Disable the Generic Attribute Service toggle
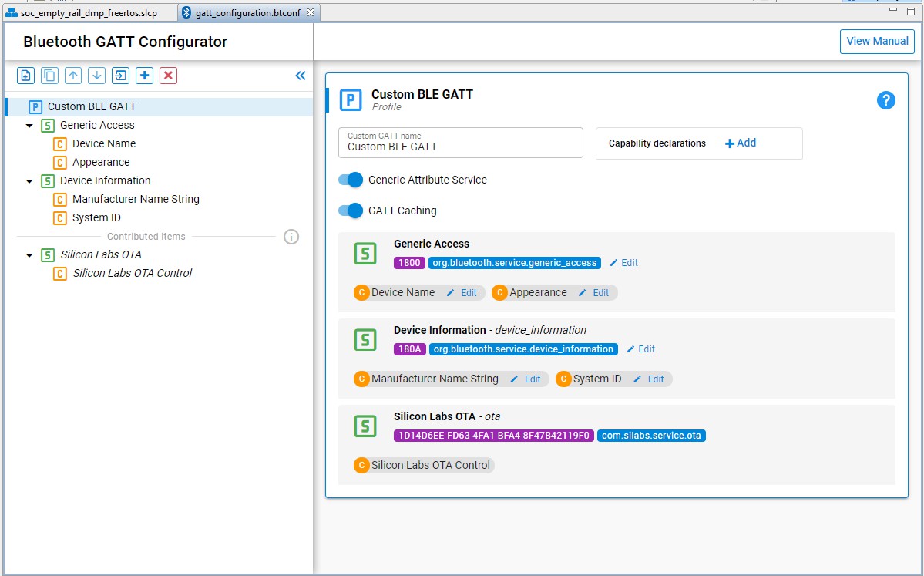Viewport: 924px width, 576px height. (x=351, y=180)
